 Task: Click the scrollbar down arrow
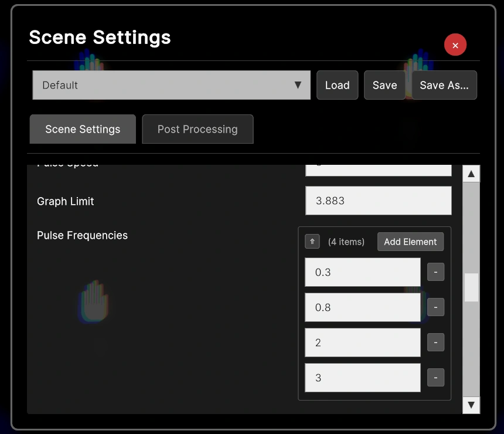click(x=471, y=405)
